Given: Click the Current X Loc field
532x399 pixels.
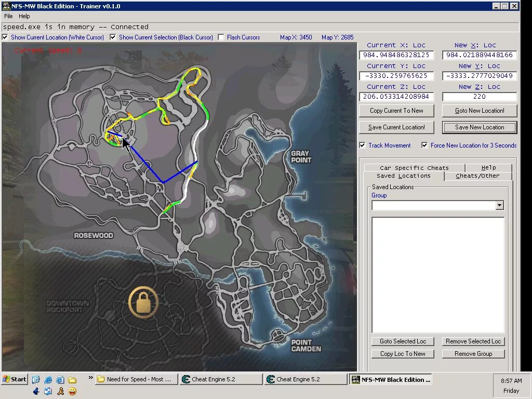Looking at the screenshot, I should pyautogui.click(x=396, y=55).
